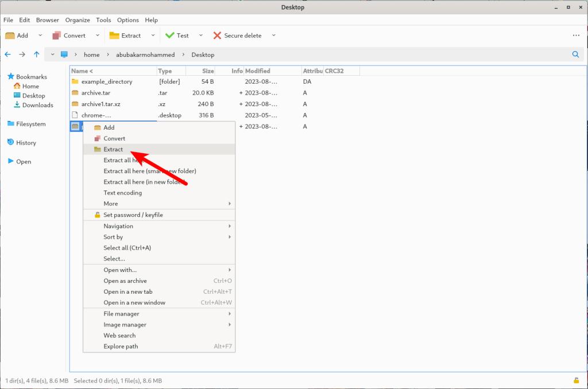The height and width of the screenshot is (389, 588).
Task: Click the navigate up arrow icon
Action: tap(36, 54)
